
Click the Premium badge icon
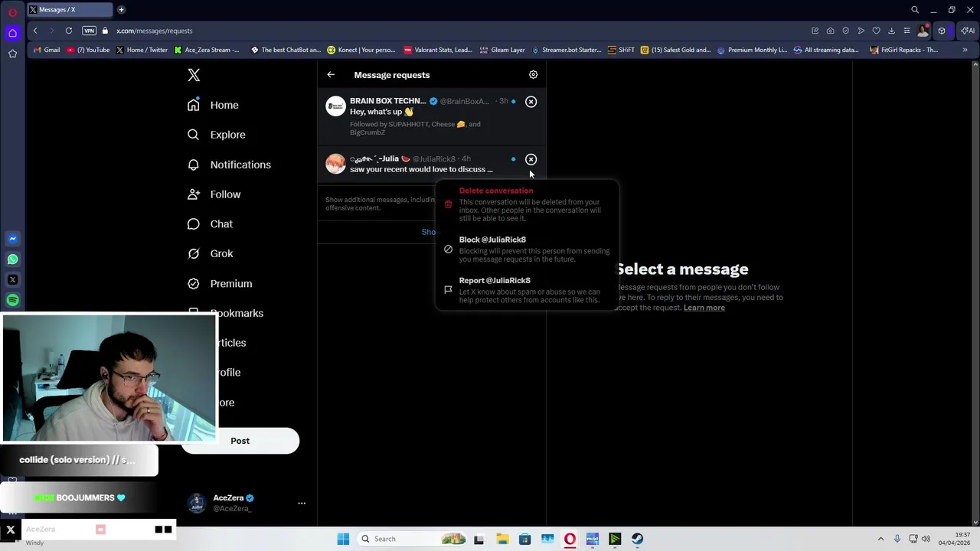click(x=194, y=283)
